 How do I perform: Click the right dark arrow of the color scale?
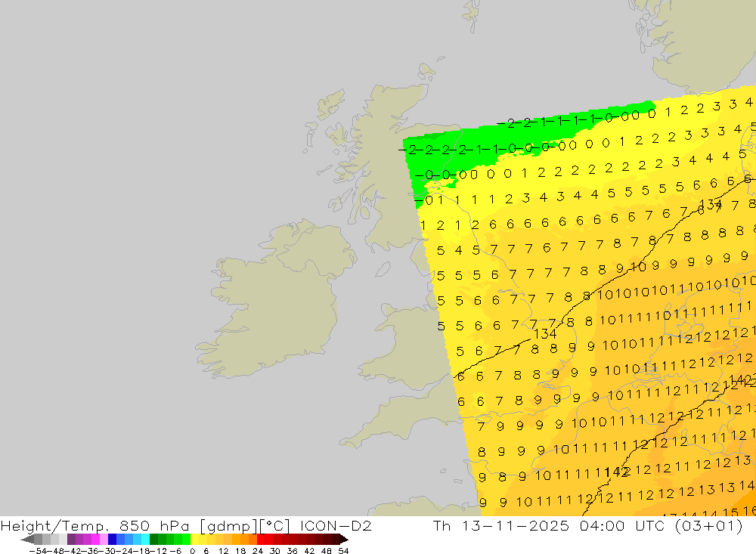pyautogui.click(x=344, y=540)
